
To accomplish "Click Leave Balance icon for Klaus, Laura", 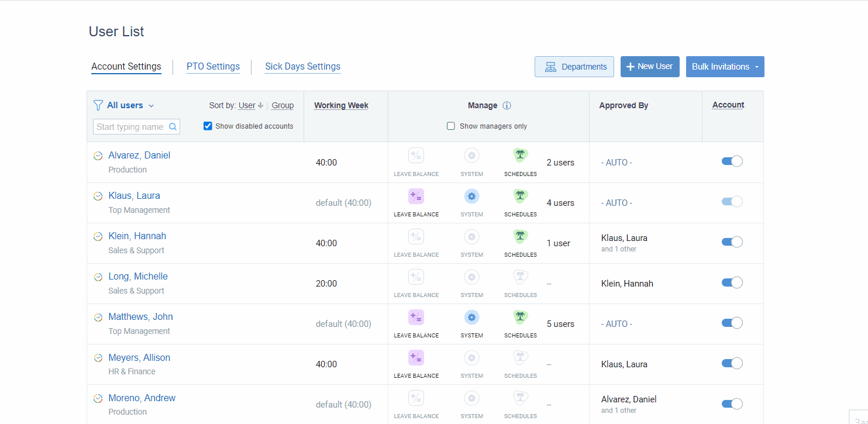I will (x=416, y=196).
